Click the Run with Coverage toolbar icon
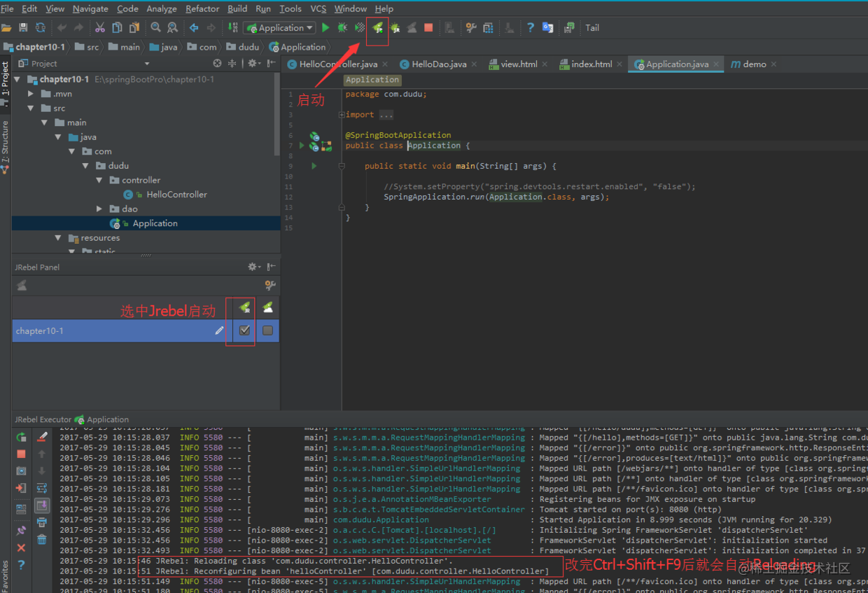Screen dimensions: 868x593 [x=360, y=28]
